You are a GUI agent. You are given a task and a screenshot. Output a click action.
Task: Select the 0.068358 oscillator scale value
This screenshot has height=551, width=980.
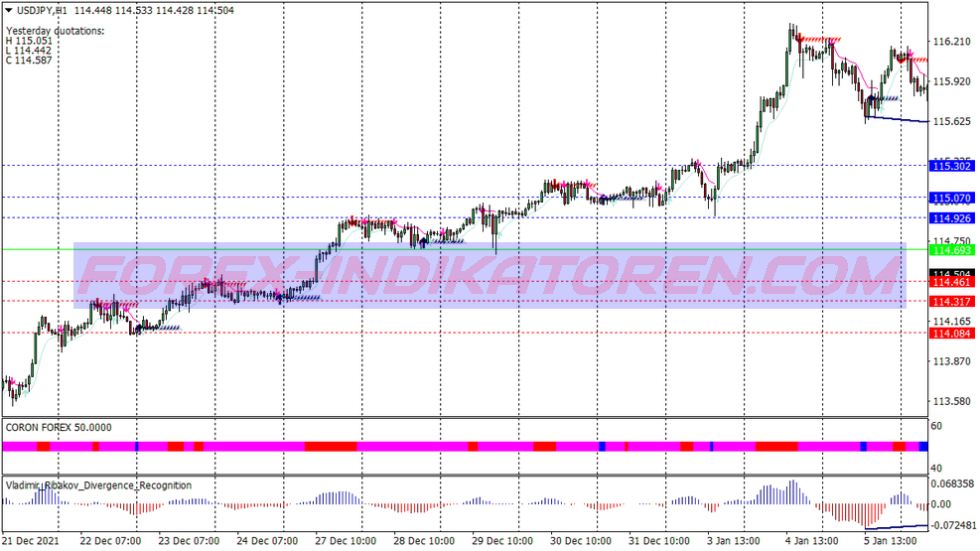[x=952, y=484]
